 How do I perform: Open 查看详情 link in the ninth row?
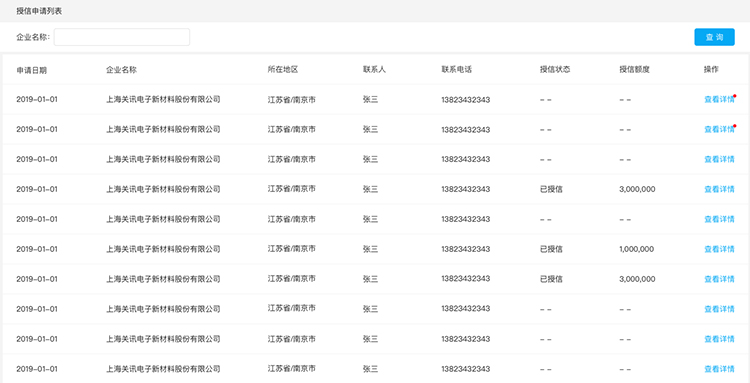point(719,339)
